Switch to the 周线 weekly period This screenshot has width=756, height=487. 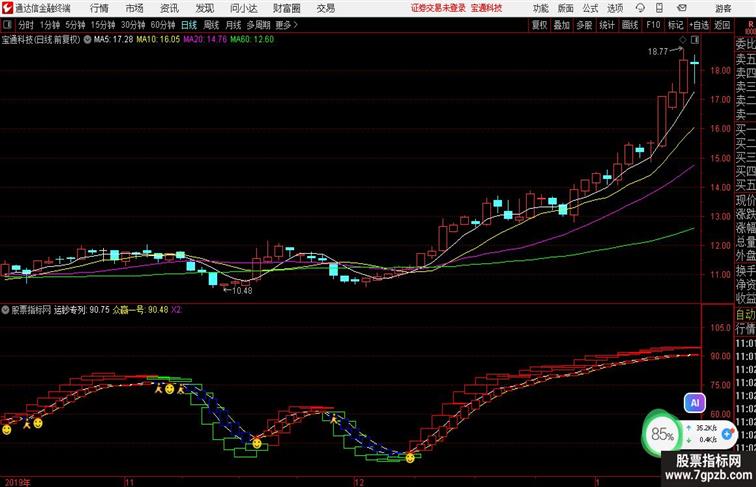pyautogui.click(x=211, y=25)
